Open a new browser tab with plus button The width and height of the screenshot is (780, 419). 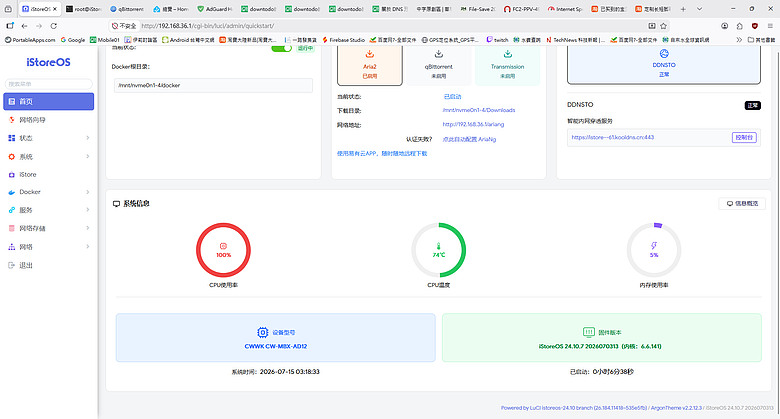[683, 9]
